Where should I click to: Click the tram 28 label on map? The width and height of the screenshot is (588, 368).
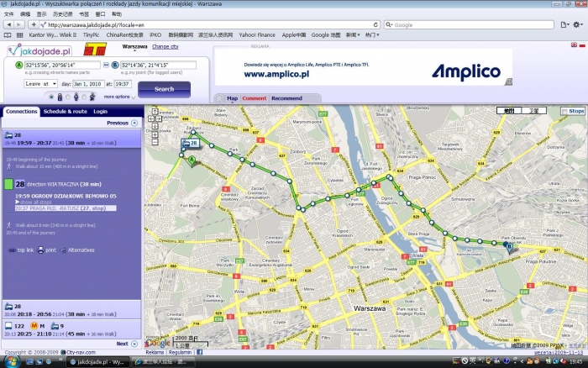pyautogui.click(x=190, y=143)
